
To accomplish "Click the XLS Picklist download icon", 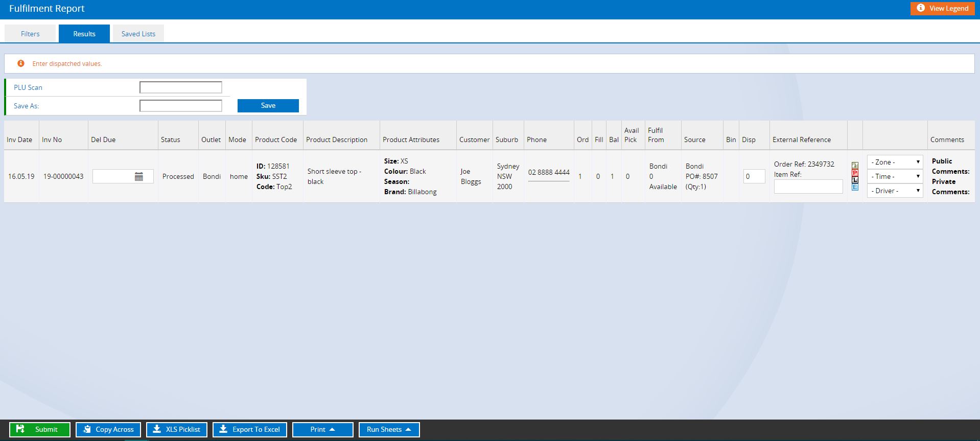I will point(157,429).
